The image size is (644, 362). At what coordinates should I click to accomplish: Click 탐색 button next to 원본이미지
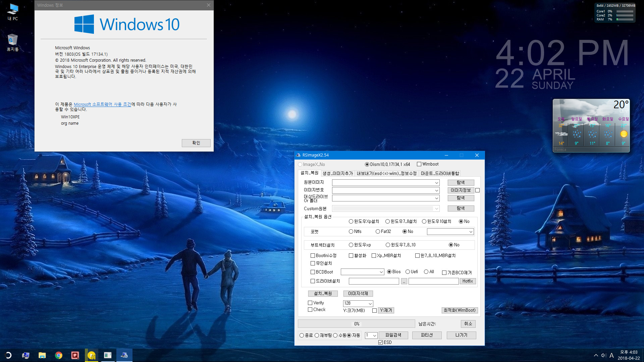461,183
